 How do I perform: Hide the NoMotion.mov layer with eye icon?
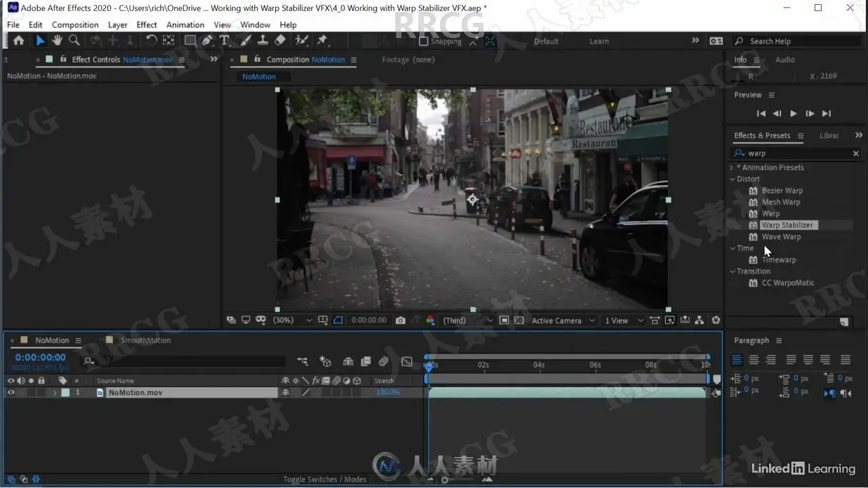click(x=11, y=392)
